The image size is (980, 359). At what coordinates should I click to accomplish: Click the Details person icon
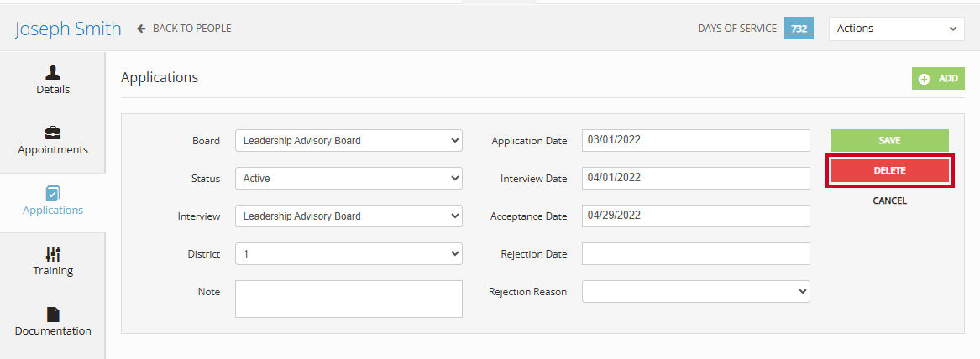pos(53,72)
